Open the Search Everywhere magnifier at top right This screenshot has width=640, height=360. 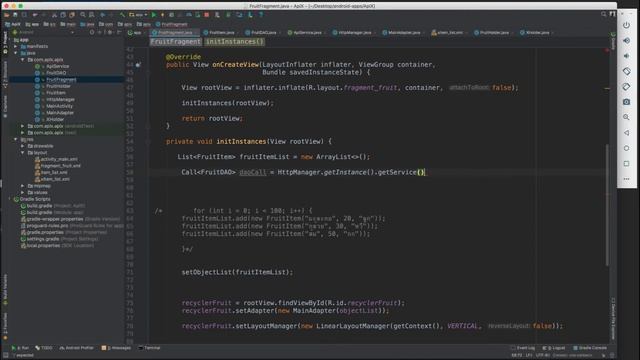coord(603,14)
